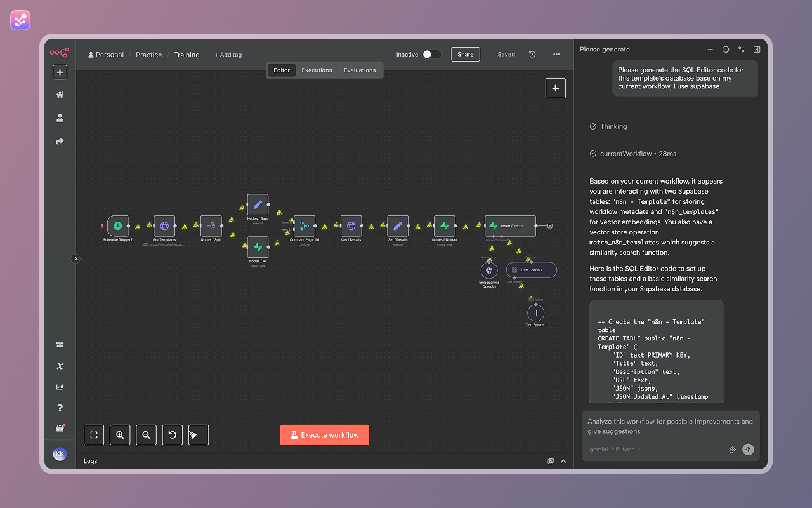The image size is (812, 508).
Task: Open the gemini-2.5-flash model dropdown
Action: click(x=615, y=450)
